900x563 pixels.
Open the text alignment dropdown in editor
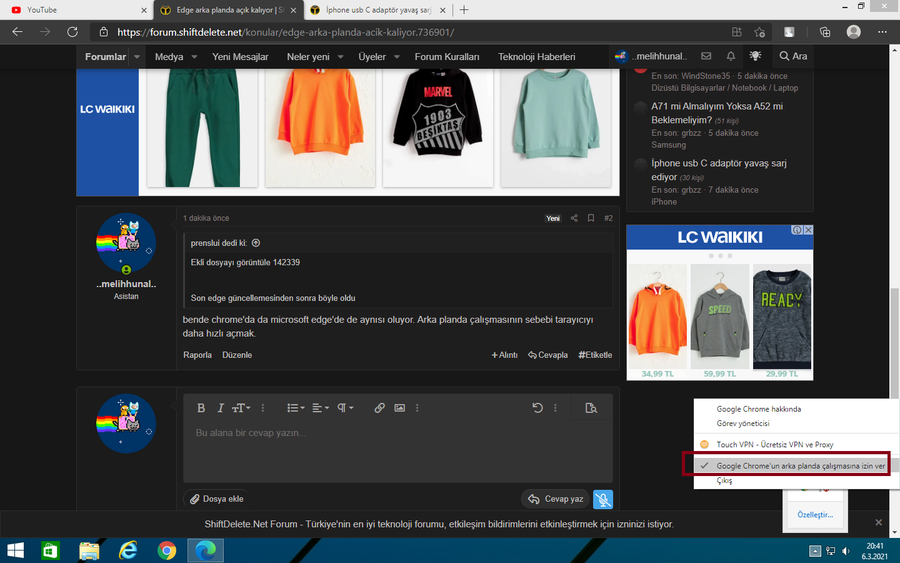[x=320, y=408]
